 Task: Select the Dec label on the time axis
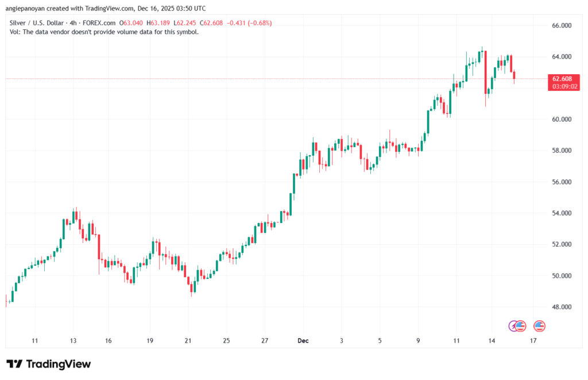303,340
